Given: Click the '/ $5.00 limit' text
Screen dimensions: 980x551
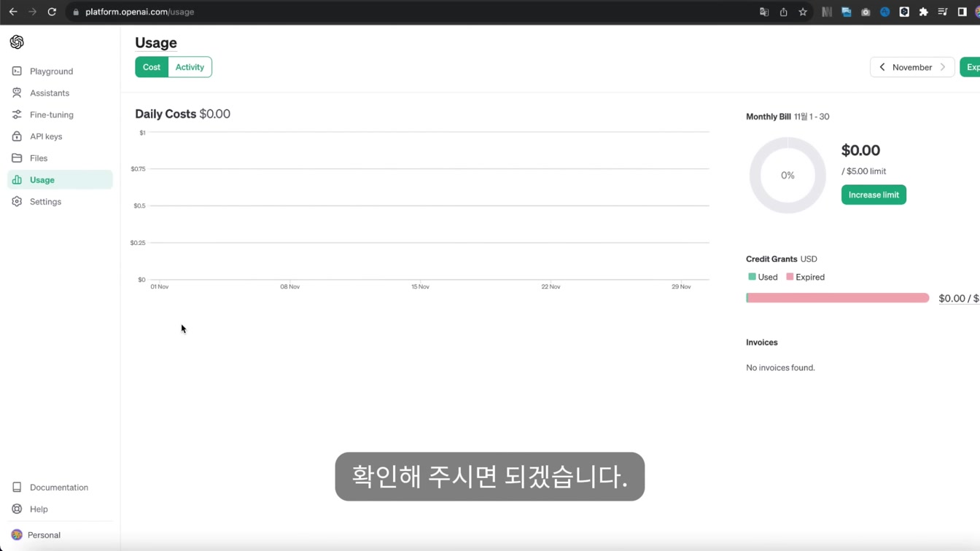Looking at the screenshot, I should [864, 171].
